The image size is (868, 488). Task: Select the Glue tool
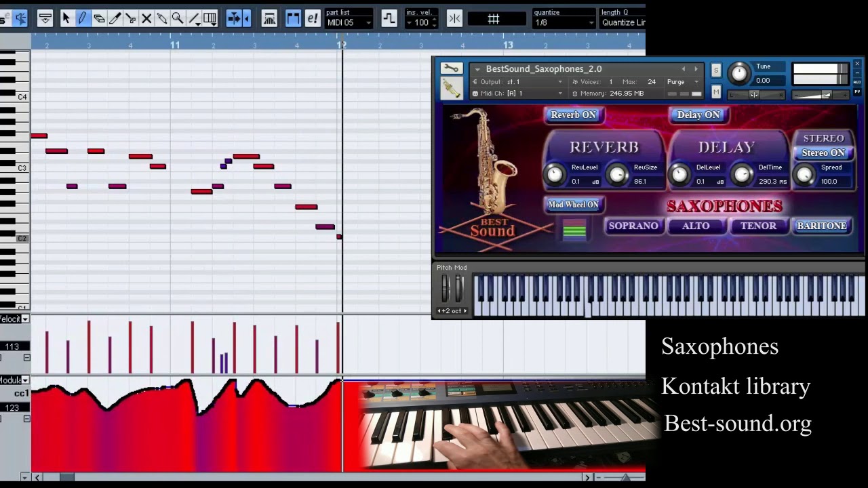[162, 18]
